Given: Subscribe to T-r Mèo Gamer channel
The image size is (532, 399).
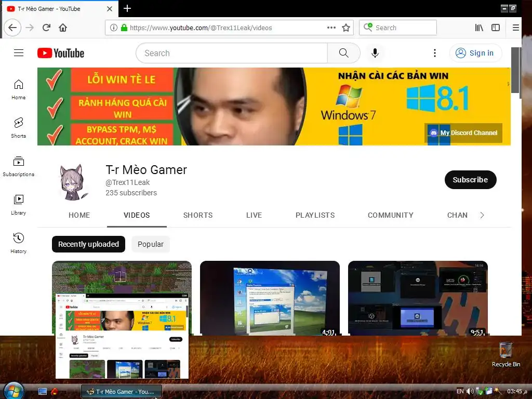Looking at the screenshot, I should click(x=470, y=180).
